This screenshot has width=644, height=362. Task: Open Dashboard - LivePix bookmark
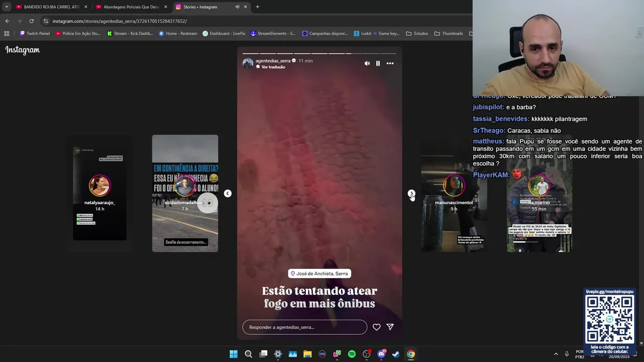click(x=223, y=34)
